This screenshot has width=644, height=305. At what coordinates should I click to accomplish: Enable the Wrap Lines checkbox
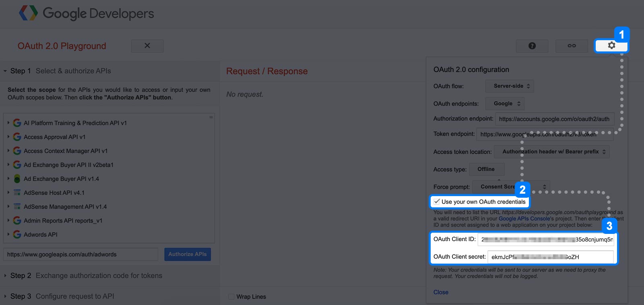click(x=231, y=297)
